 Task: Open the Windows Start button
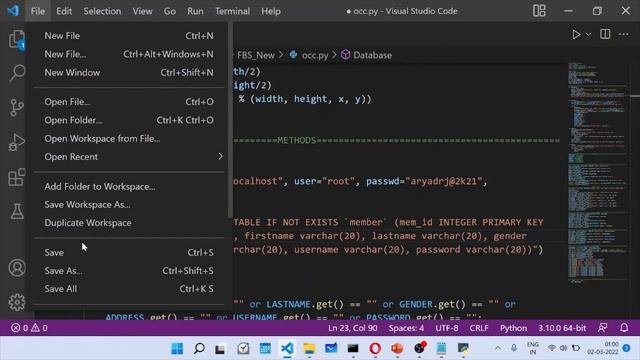[177, 349]
